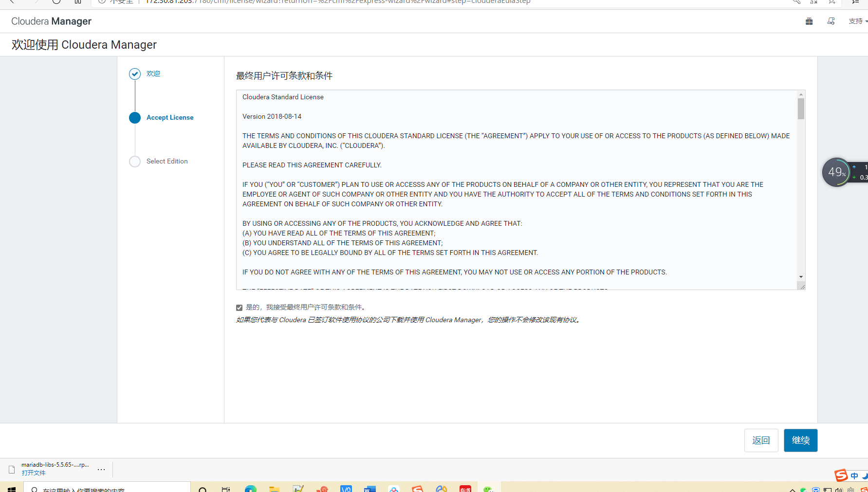Open the gift box parcels icon
Image resolution: width=868 pixels, height=492 pixels.
(809, 21)
